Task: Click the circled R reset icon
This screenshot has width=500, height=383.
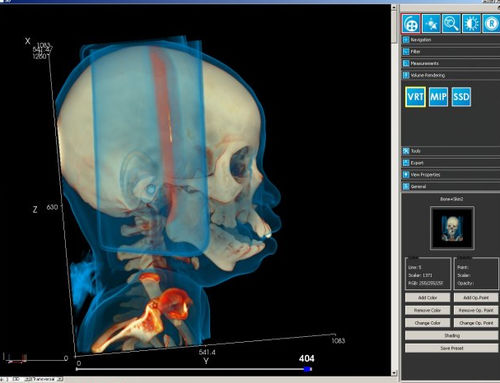Action: click(491, 24)
